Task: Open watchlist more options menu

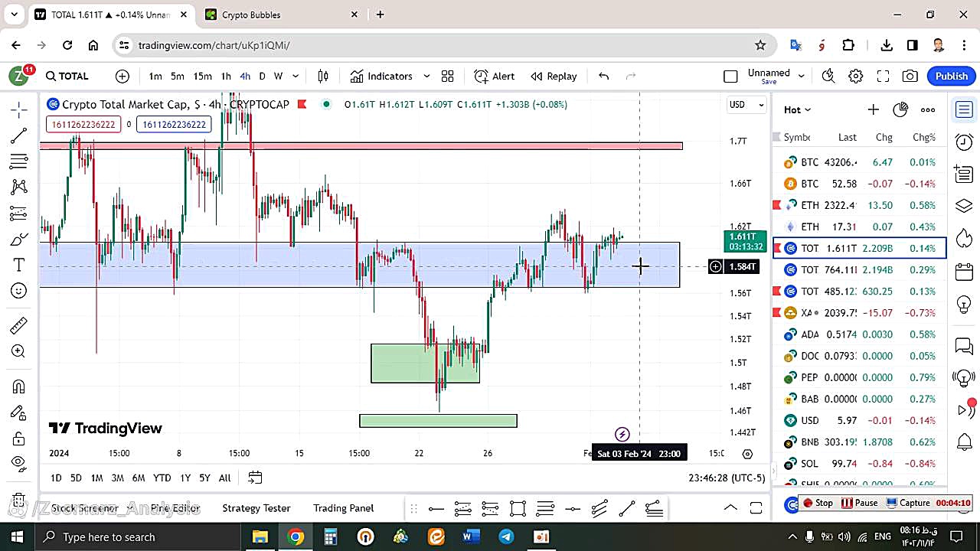Action: [928, 109]
